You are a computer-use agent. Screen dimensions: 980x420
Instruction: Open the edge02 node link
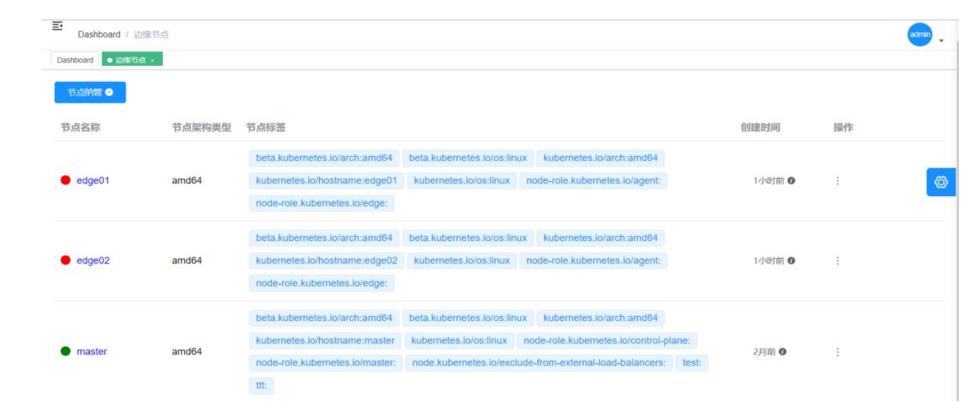93,260
